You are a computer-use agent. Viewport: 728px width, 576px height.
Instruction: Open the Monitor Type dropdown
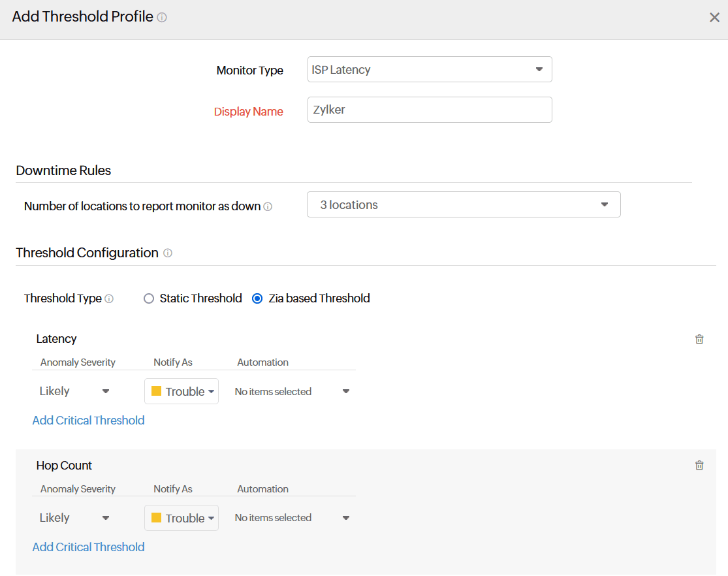(x=429, y=69)
